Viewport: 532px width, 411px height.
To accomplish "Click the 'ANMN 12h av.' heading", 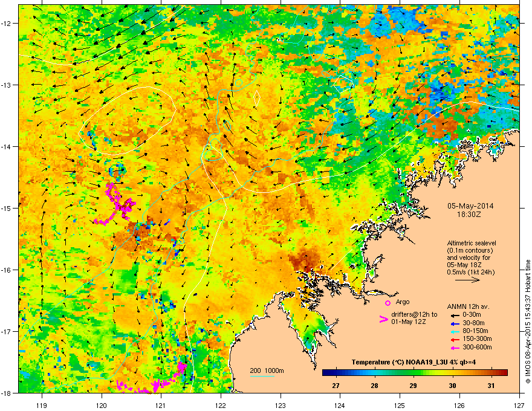I will coord(468,306).
